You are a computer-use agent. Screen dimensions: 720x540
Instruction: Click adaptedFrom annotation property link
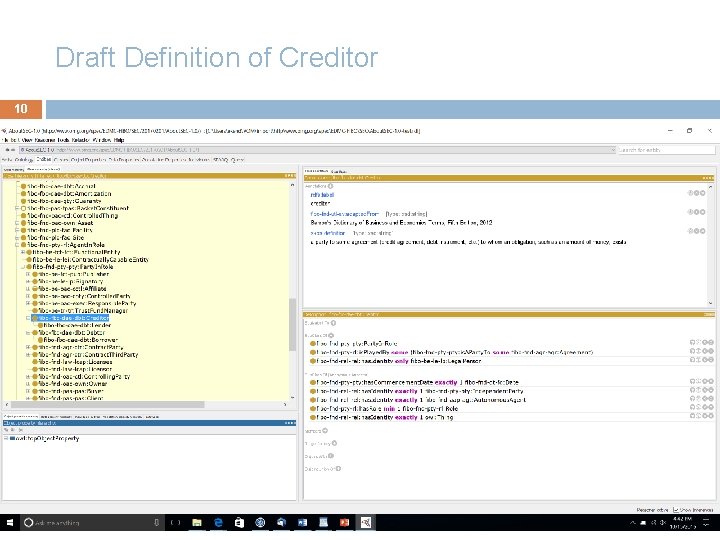[x=344, y=214]
